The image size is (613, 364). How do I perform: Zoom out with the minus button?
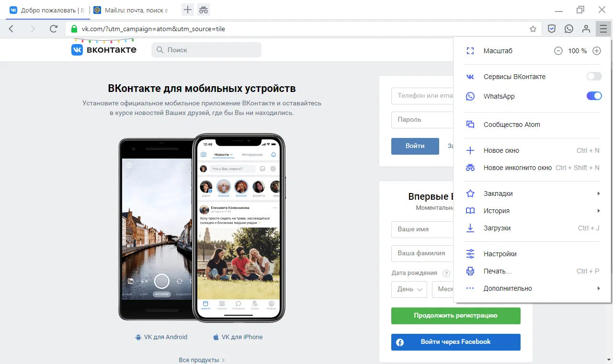[558, 51]
